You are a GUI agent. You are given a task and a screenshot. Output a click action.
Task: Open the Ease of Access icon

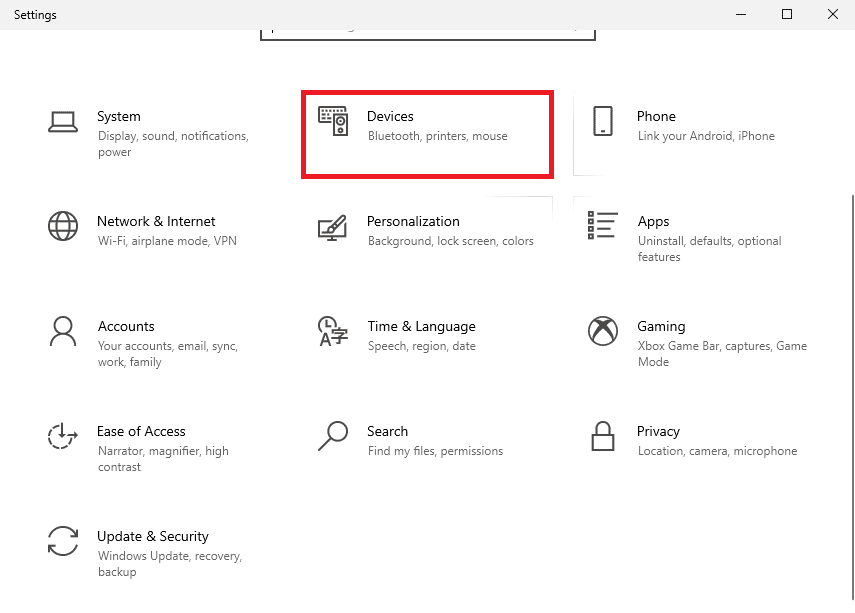pyautogui.click(x=63, y=436)
